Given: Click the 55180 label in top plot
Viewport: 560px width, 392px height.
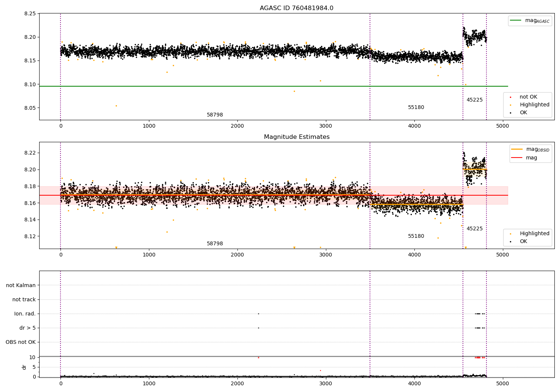Looking at the screenshot, I should [x=416, y=108].
